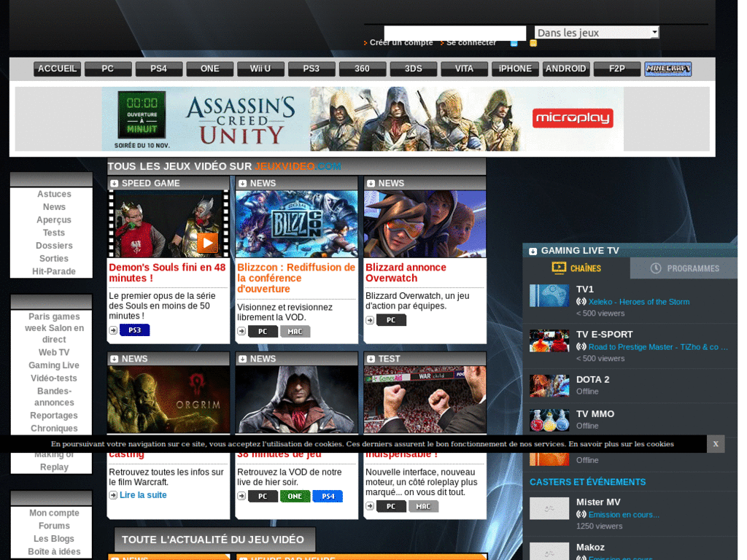The image size is (747, 560).
Task: Open the Mister MV caster entry
Action: [x=598, y=502]
